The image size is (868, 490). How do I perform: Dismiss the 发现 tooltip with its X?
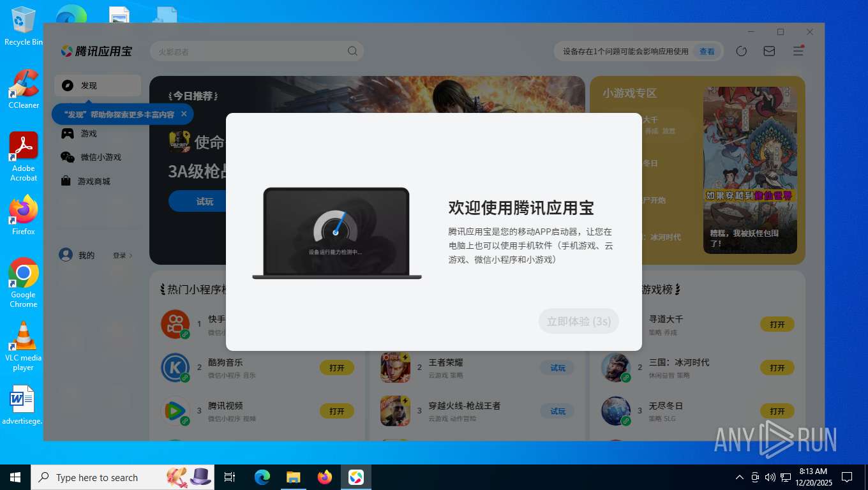[184, 114]
